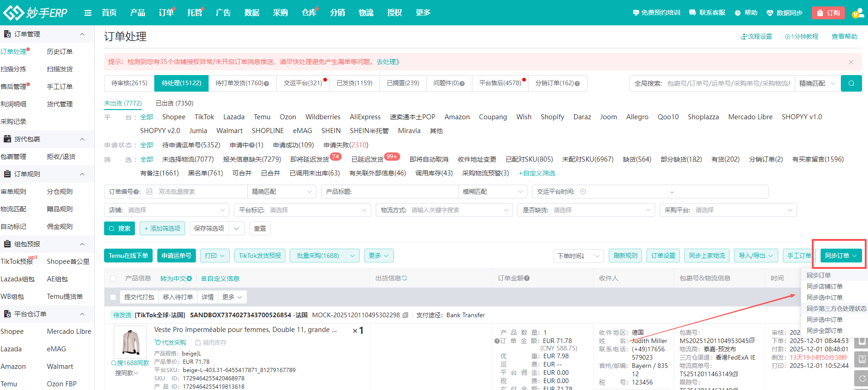
Task: Open the 精确匹配 dropdown in global search
Action: pyautogui.click(x=817, y=83)
